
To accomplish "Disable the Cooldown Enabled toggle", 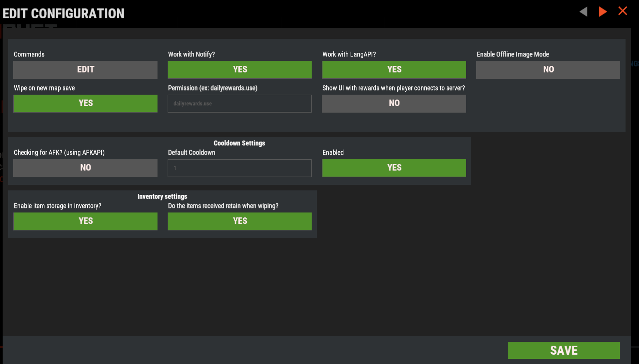I will (x=394, y=168).
